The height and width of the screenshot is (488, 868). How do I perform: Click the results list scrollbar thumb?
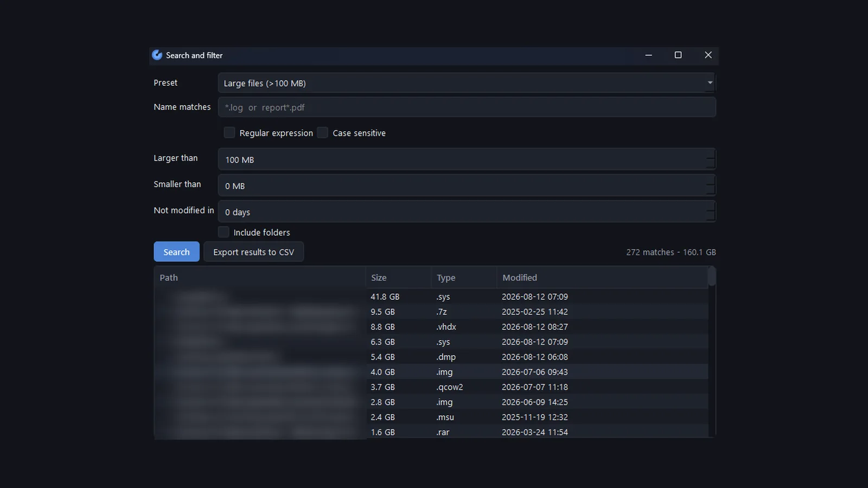[x=712, y=277]
